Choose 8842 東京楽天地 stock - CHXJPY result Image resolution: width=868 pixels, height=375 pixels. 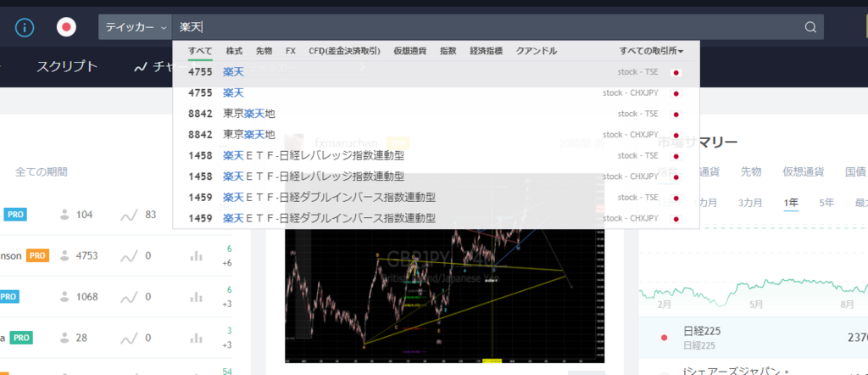[437, 135]
